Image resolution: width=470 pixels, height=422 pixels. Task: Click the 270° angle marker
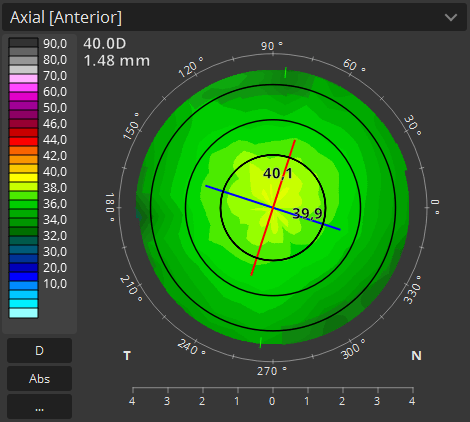coord(272,371)
